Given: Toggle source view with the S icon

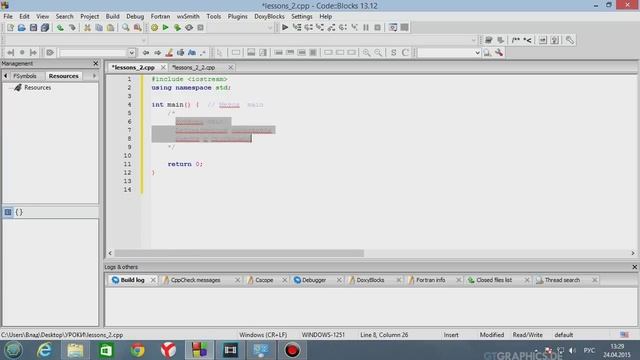Looking at the screenshot, I should (x=393, y=53).
